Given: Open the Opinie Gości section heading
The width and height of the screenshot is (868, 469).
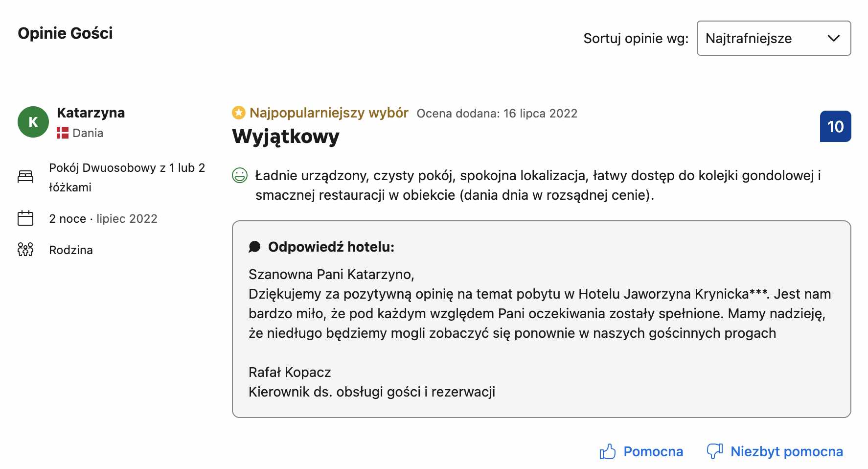Looking at the screenshot, I should (65, 33).
